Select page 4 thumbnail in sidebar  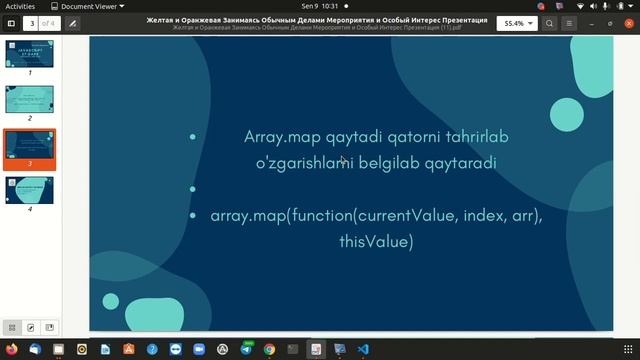(x=29, y=190)
